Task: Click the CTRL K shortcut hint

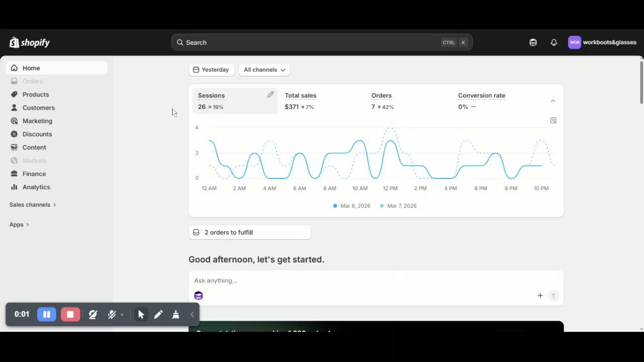Action: coord(455,43)
